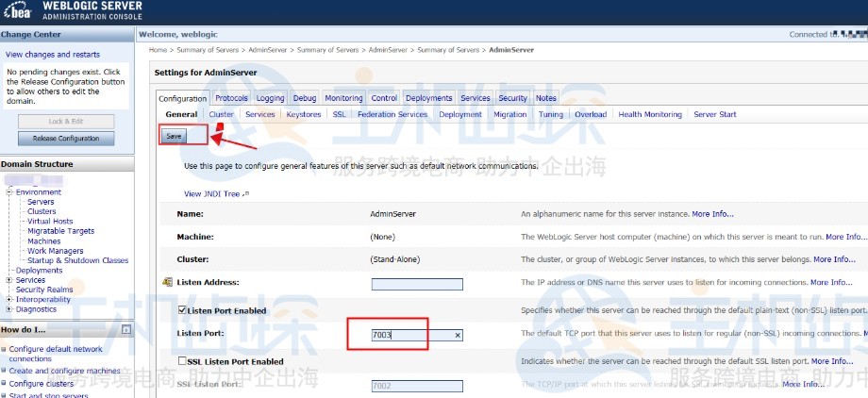Image resolution: width=868 pixels, height=398 pixels.
Task: Open the external link icon next to View JNDI Tree
Action: (246, 193)
